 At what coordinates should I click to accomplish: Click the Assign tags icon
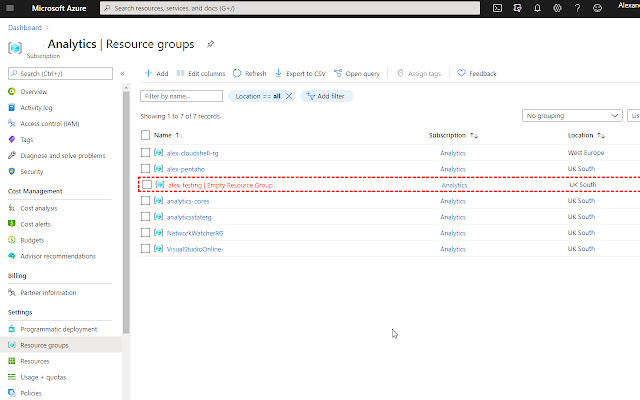coord(400,73)
